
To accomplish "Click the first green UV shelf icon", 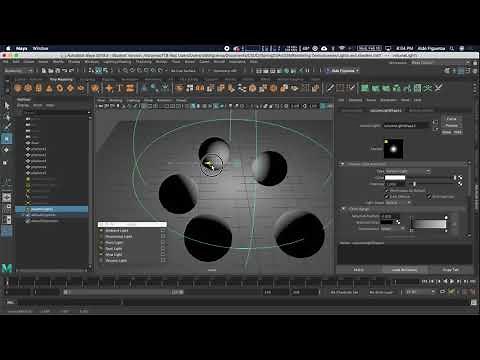I will pos(365,88).
